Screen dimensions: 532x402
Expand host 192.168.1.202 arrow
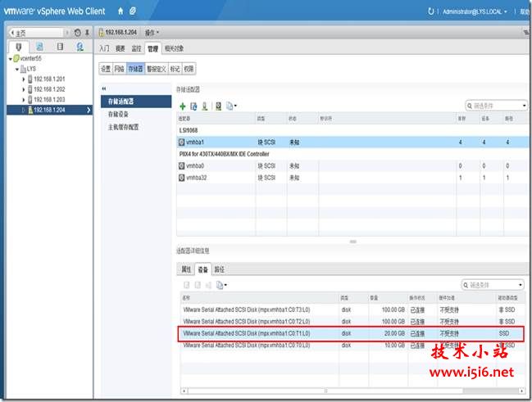(x=24, y=89)
